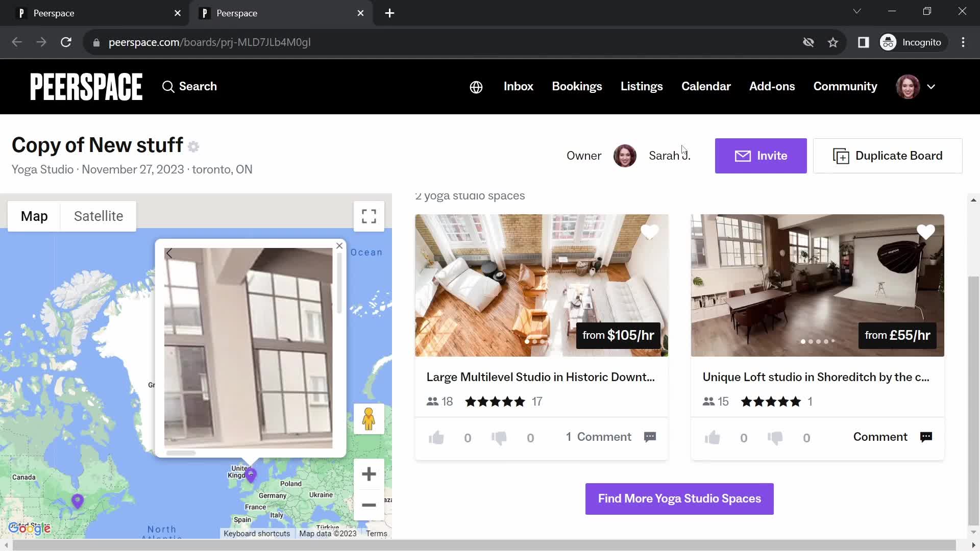
Task: Click the inbox icon in navigation
Action: coord(518,86)
